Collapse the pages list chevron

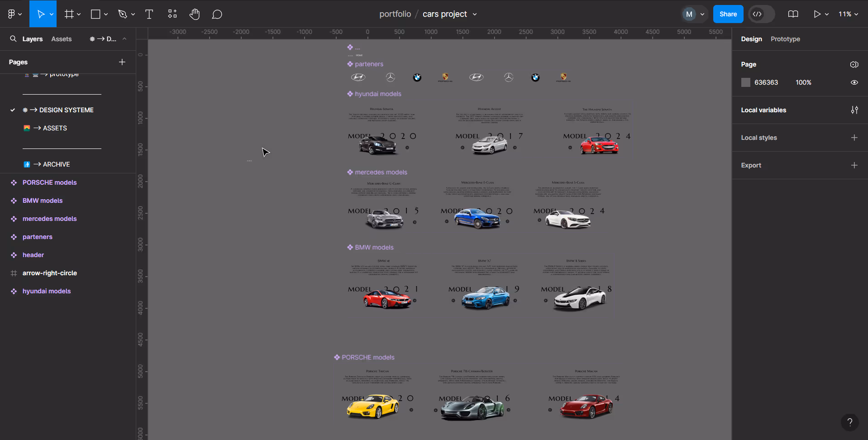coord(124,39)
